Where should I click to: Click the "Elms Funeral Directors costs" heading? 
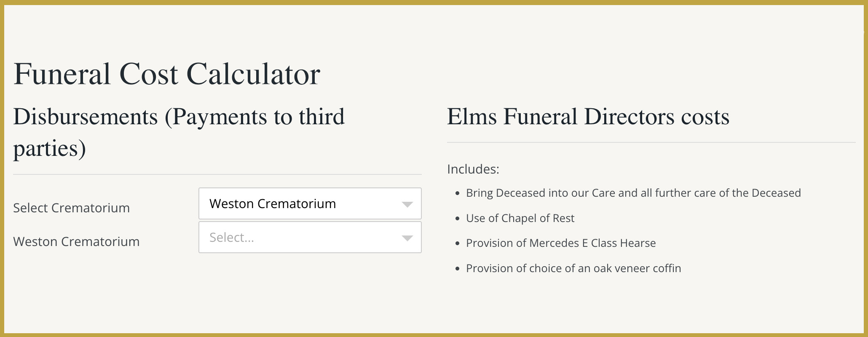pos(588,117)
